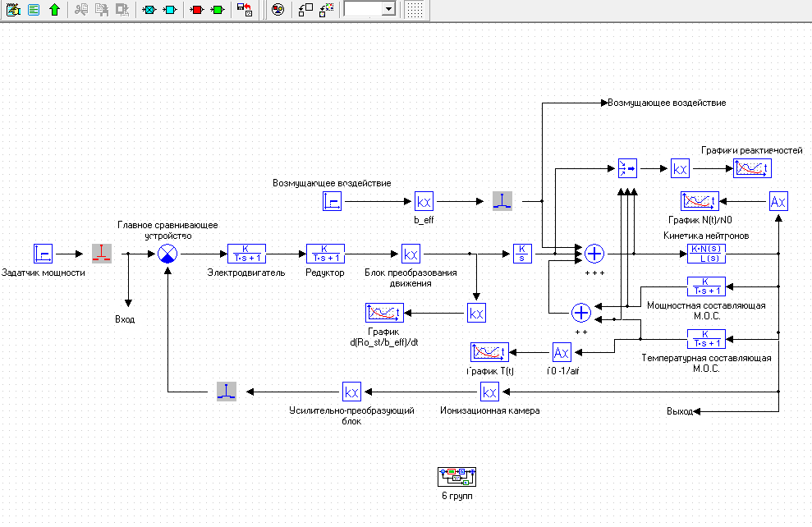812x527 pixels.
Task: Select the Главное сравнивающее устройство comparator
Action: pos(167,254)
